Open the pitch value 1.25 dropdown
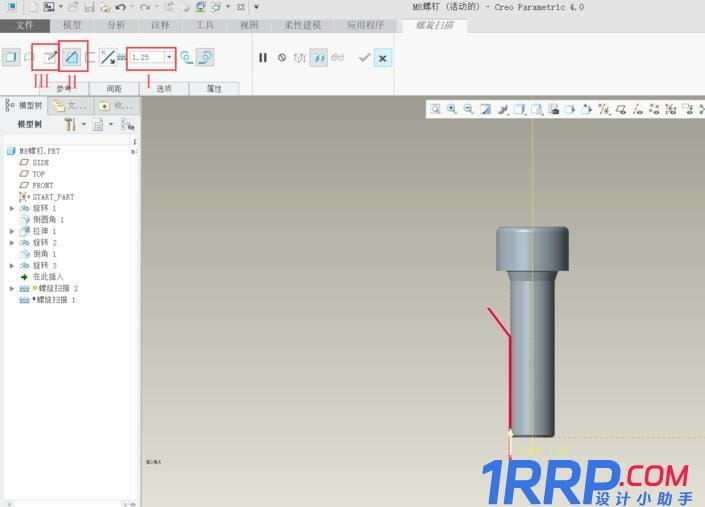The image size is (705, 507). point(169,58)
